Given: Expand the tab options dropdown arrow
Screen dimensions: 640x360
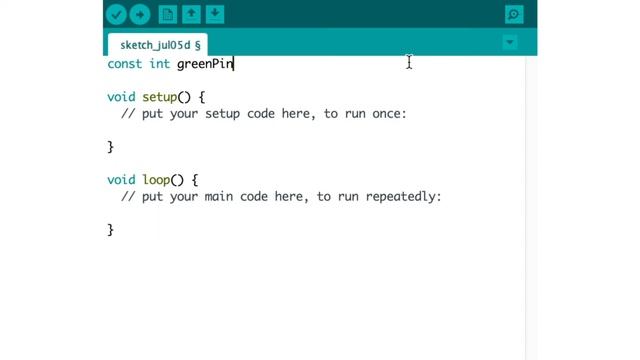Looking at the screenshot, I should pyautogui.click(x=509, y=42).
